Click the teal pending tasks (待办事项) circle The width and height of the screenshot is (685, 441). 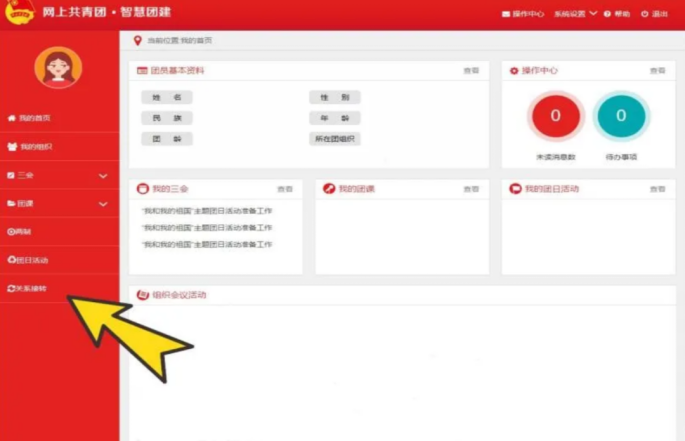point(621,116)
